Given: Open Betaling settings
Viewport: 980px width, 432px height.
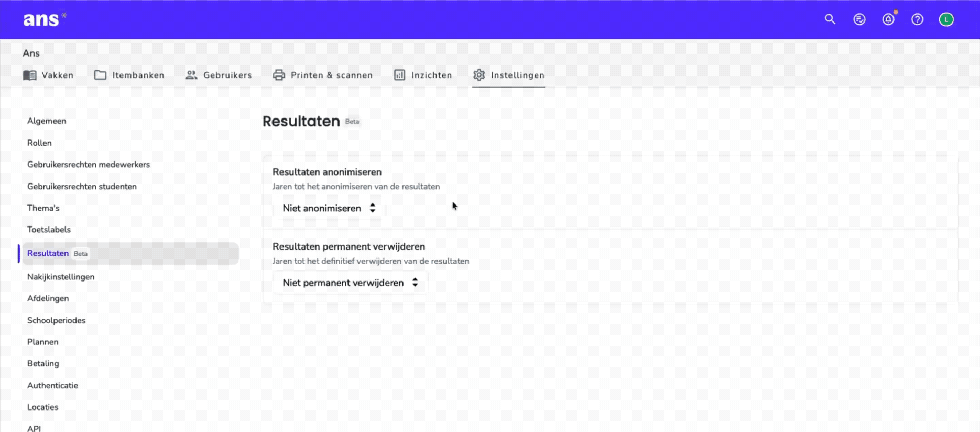Looking at the screenshot, I should [x=43, y=363].
